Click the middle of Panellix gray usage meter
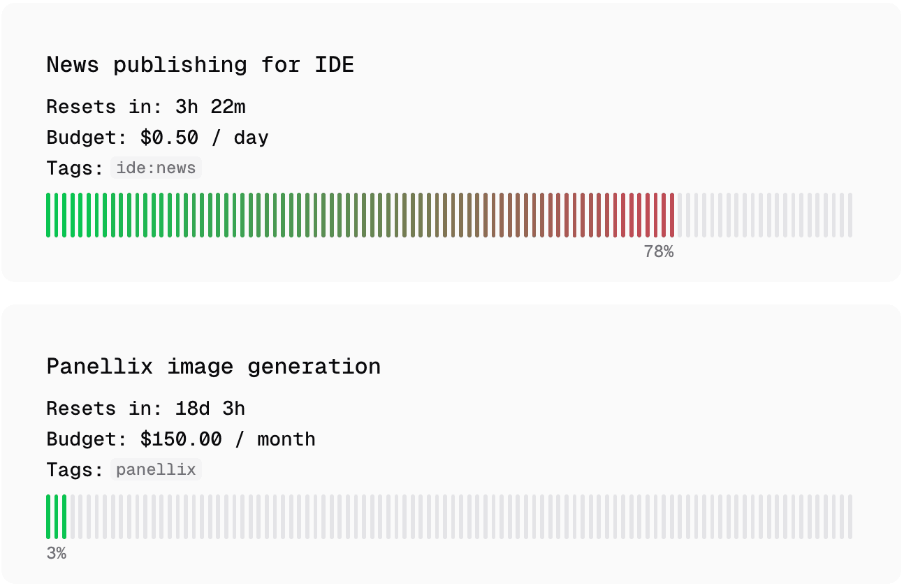 pyautogui.click(x=461, y=517)
